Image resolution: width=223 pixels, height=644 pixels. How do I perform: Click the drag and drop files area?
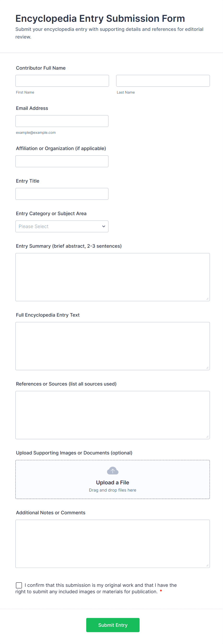[x=112, y=490]
